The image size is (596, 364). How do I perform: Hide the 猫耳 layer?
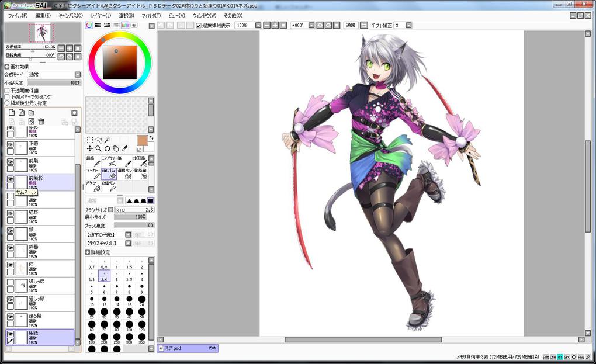click(11, 213)
